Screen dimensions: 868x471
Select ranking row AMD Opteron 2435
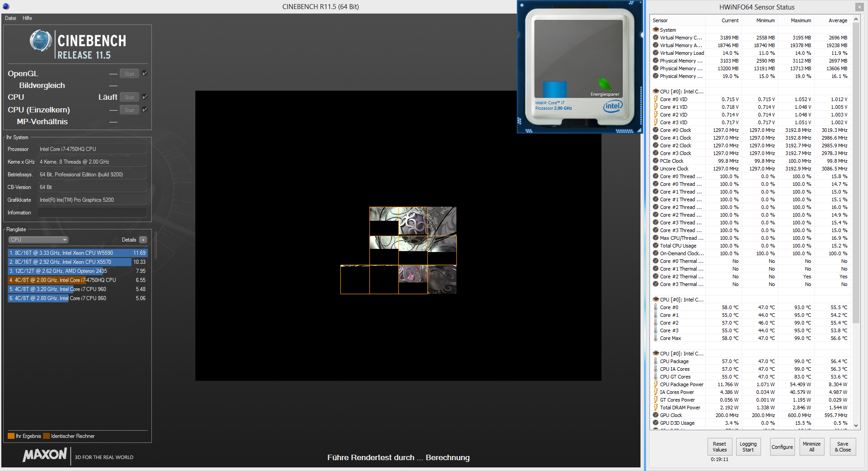[x=77, y=271]
